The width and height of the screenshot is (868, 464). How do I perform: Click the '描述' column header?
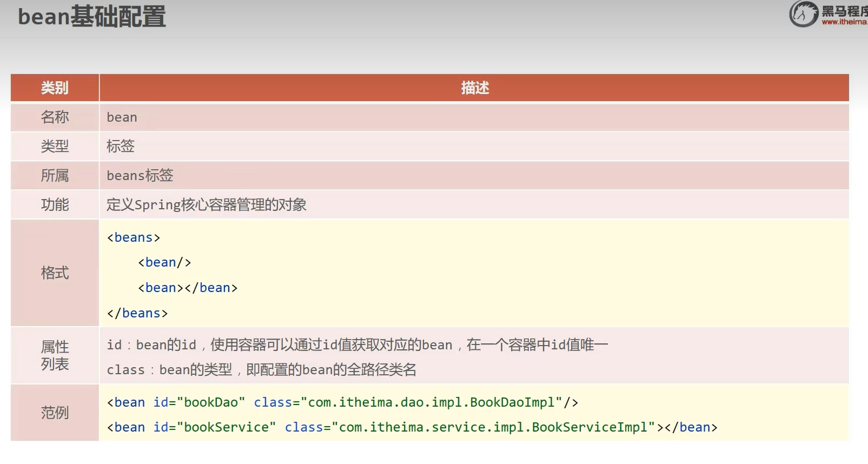click(x=474, y=88)
